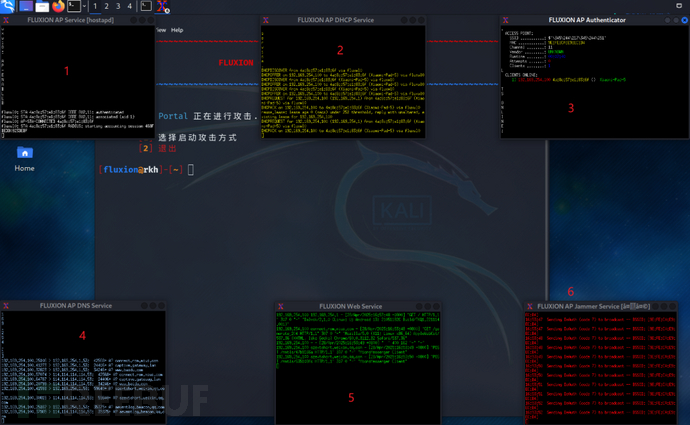Click X icon of FLUXION AP DNS Service window
Image resolution: width=690 pixels, height=425 pixels.
pyautogui.click(x=6, y=306)
